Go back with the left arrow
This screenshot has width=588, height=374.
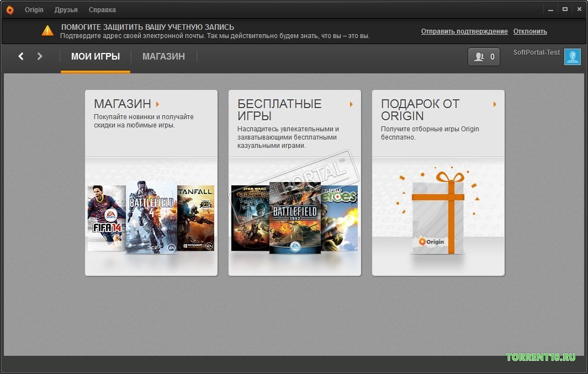[x=21, y=56]
